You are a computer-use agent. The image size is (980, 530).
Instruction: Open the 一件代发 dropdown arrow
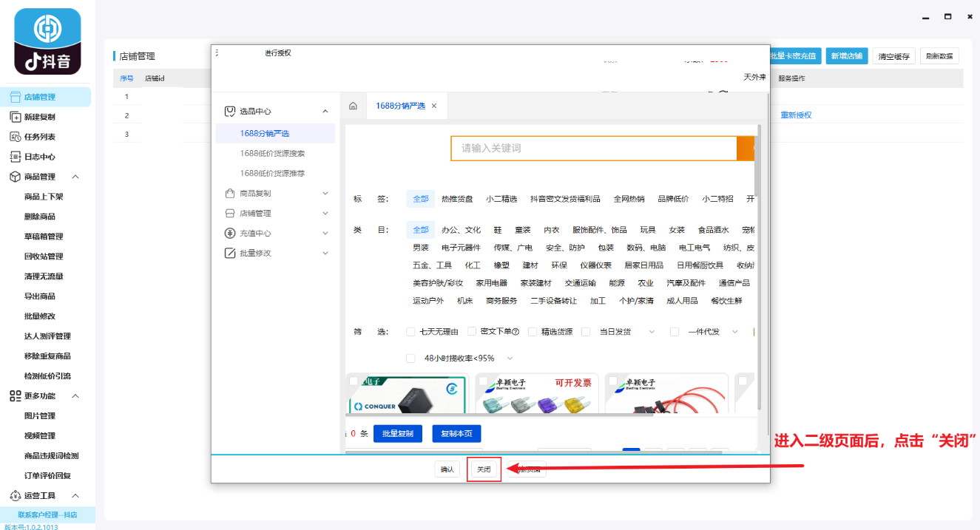point(734,332)
